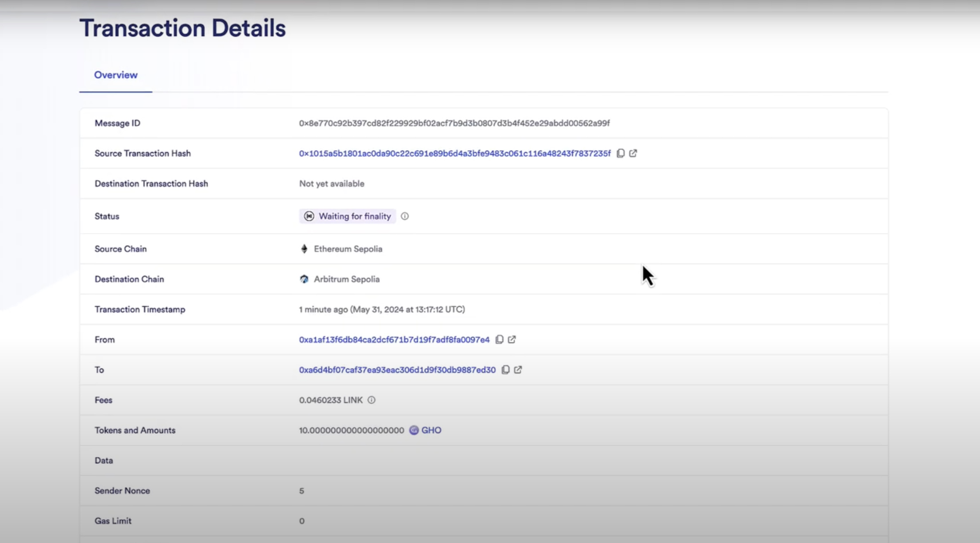Image resolution: width=980 pixels, height=543 pixels.
Task: Click the Transaction Details heading
Action: pos(183,28)
